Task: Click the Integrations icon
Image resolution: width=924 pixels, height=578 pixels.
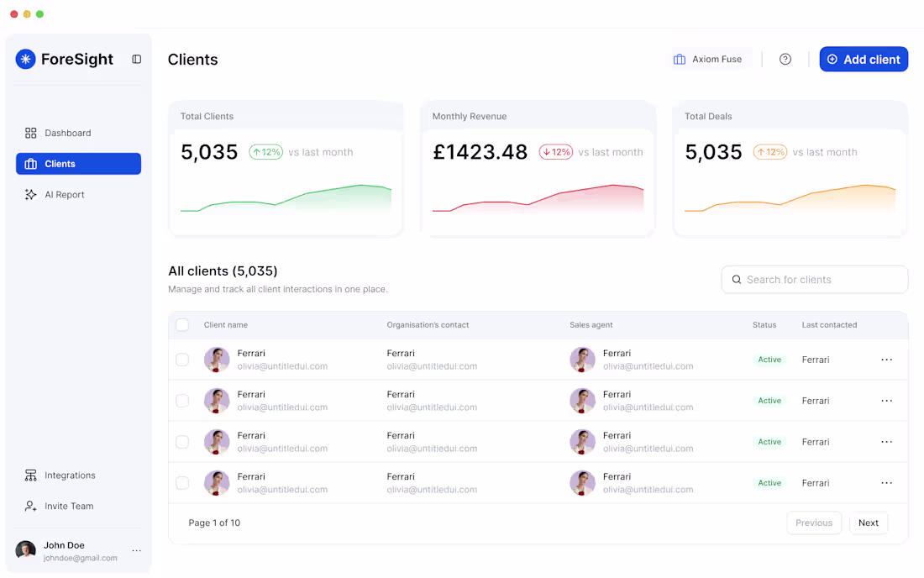Action: pos(32,475)
